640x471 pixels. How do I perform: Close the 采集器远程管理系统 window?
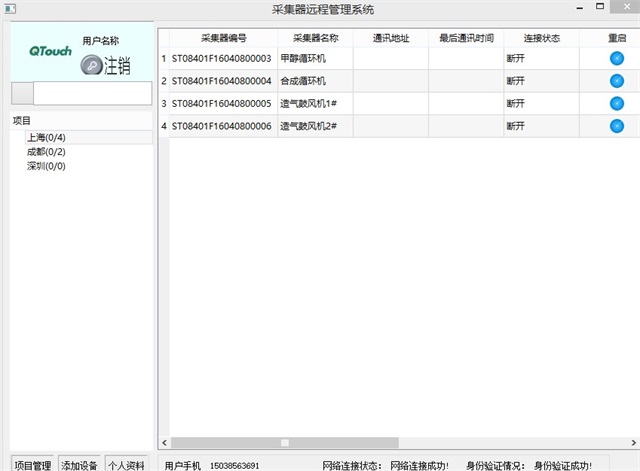(x=627, y=7)
